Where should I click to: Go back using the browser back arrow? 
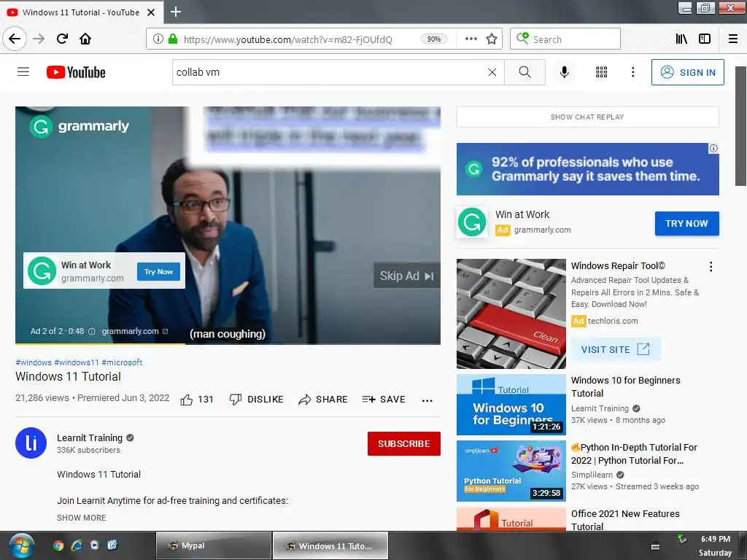point(15,39)
